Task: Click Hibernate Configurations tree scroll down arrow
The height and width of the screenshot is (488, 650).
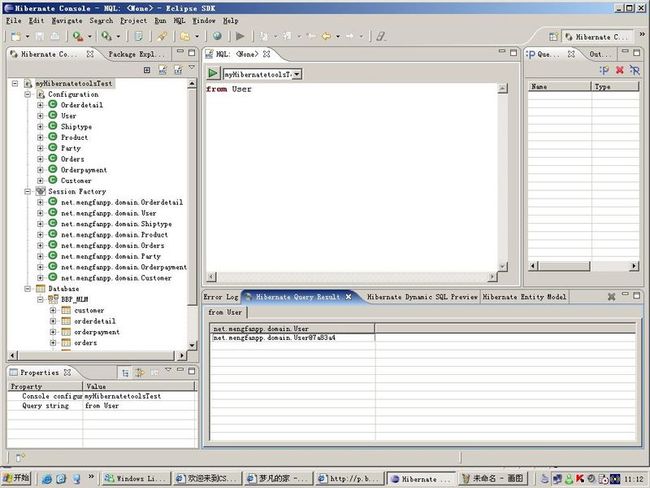Action: pyautogui.click(x=192, y=345)
